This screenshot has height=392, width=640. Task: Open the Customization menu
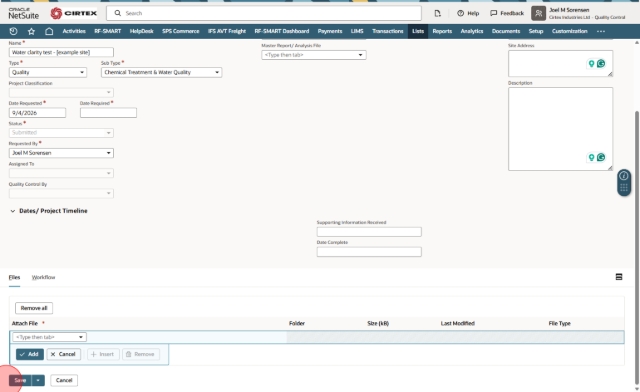[x=569, y=31]
